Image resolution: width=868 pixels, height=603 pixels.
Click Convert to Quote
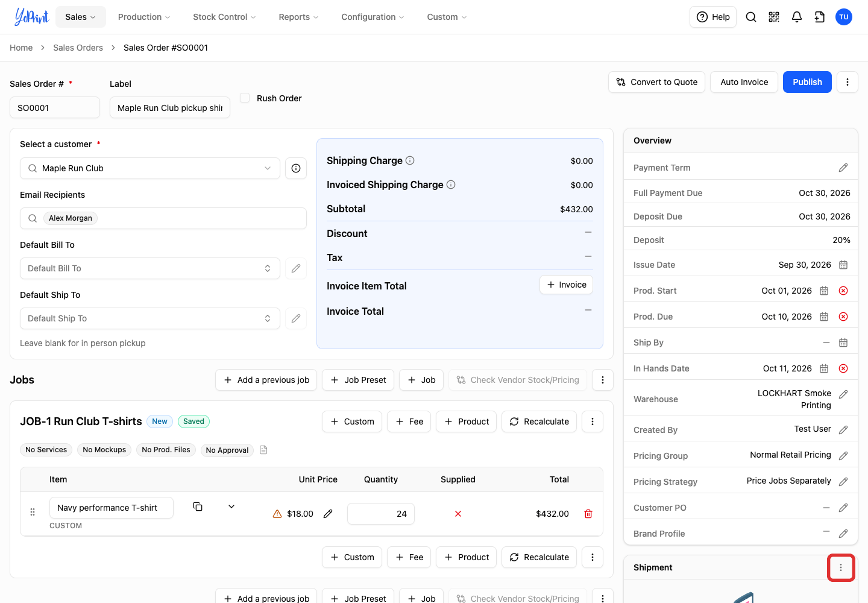click(657, 82)
